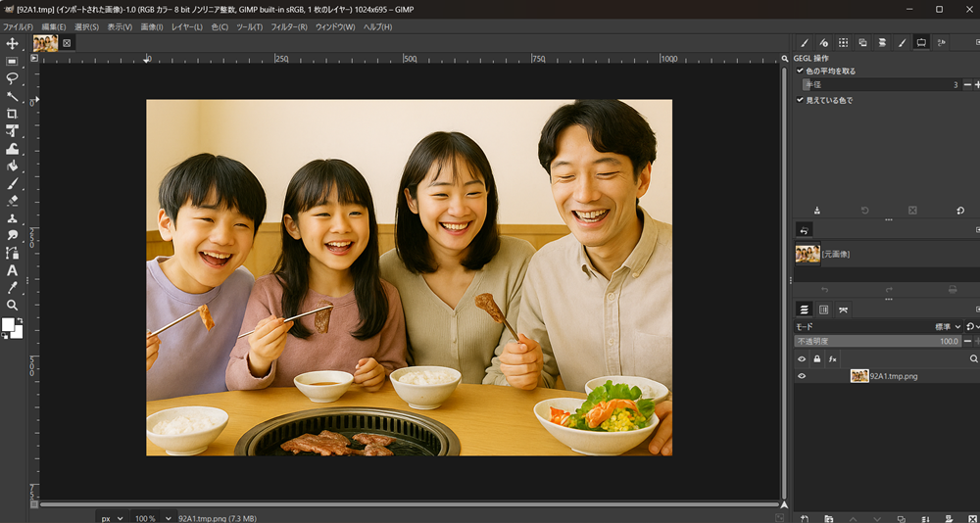Viewport: 980px width, 523px height.
Task: Click the layers header eye column icon
Action: coord(802,358)
